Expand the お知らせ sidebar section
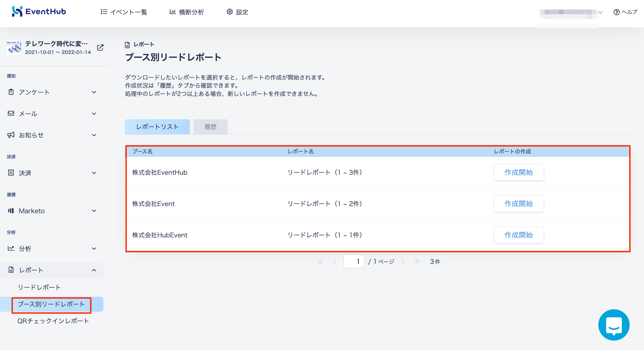644x350 pixels. point(52,135)
